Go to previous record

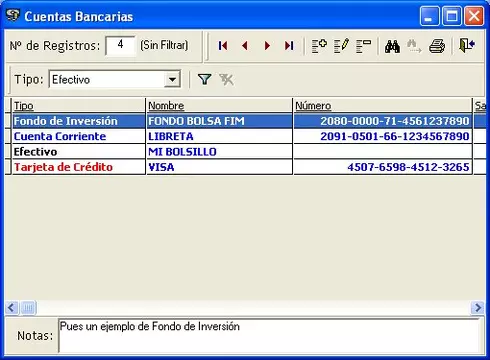(x=245, y=46)
